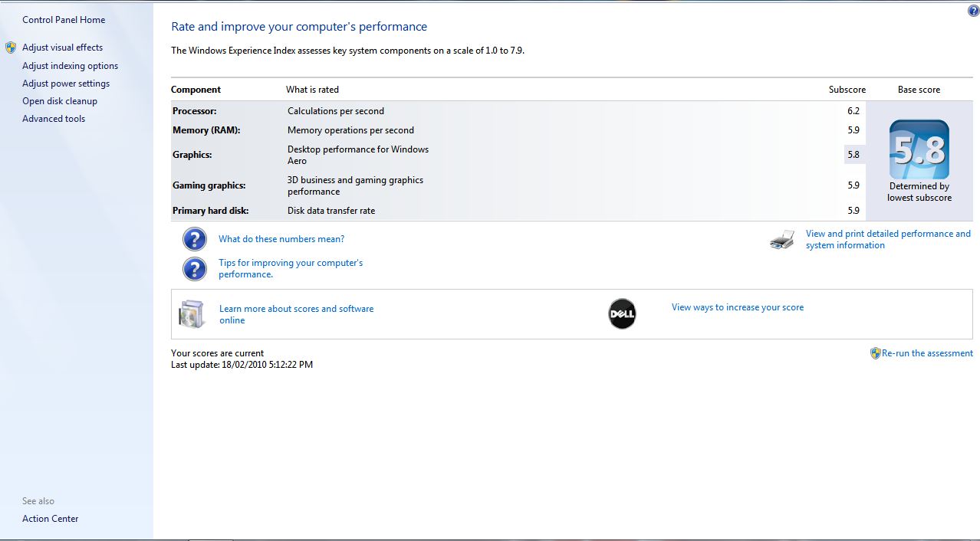Click the 'See also' label
The height and width of the screenshot is (541, 980).
(x=38, y=501)
